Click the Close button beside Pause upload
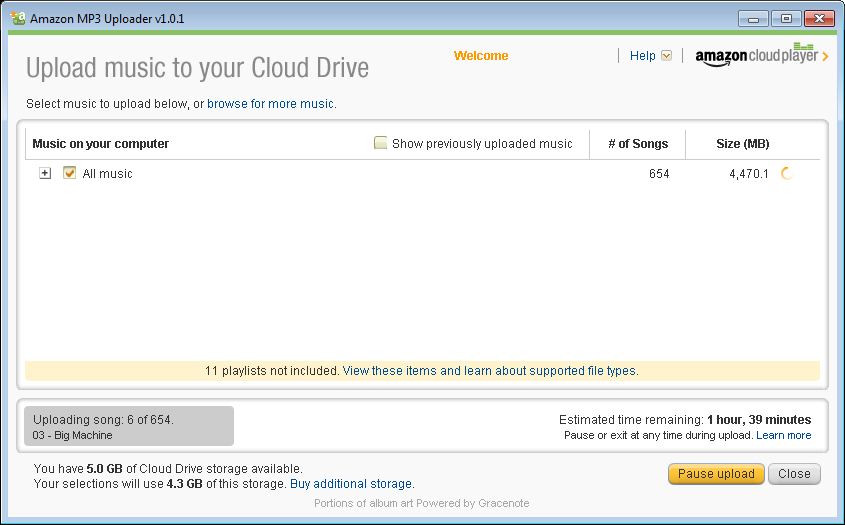 794,474
